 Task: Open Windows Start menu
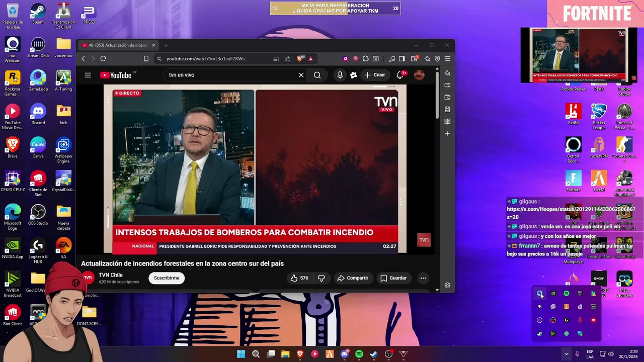(x=241, y=354)
